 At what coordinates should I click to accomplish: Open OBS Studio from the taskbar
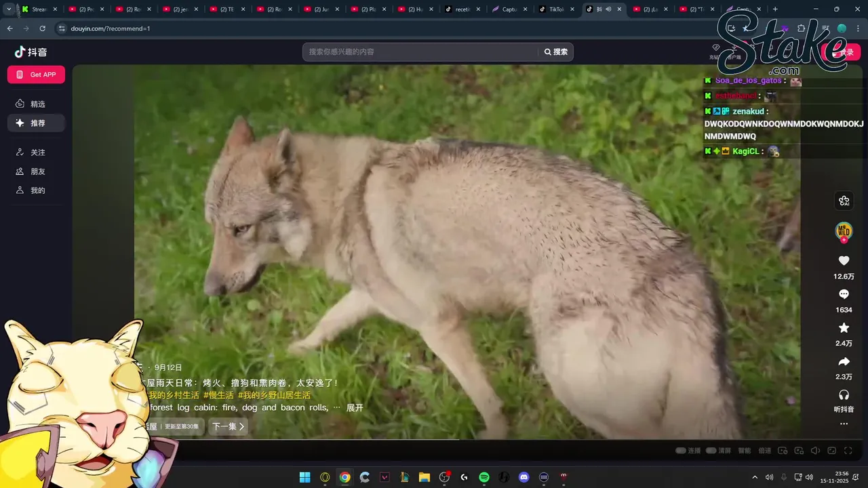(444, 477)
